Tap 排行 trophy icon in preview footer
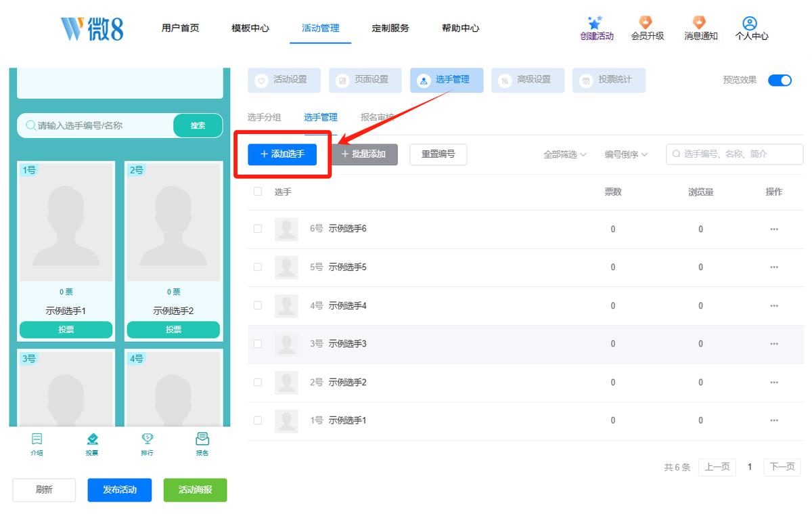The image size is (812, 526). 147,439
